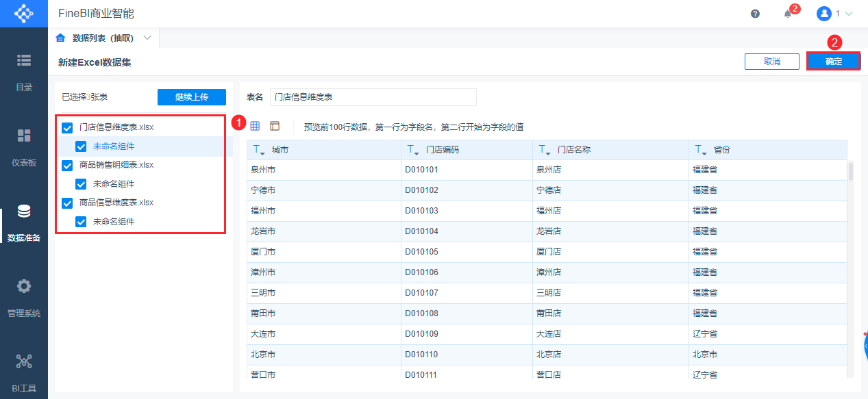Screen dimensions: 868x399
Task: Switch to the 数据列表（抽取）tab
Action: click(x=103, y=38)
